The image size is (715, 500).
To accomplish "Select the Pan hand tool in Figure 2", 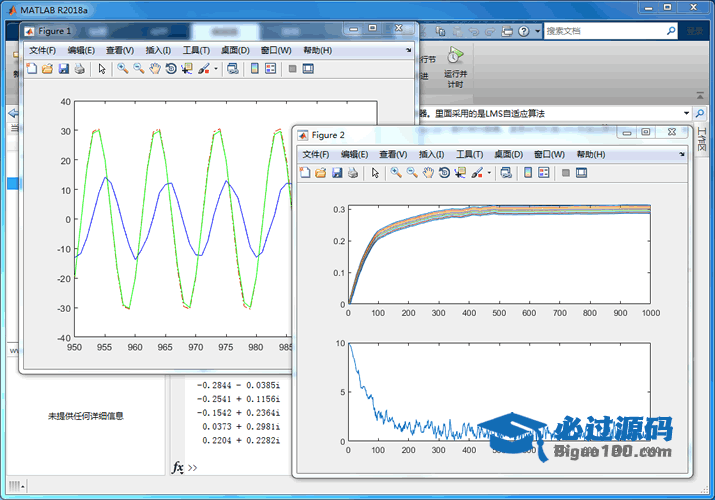I will [427, 173].
